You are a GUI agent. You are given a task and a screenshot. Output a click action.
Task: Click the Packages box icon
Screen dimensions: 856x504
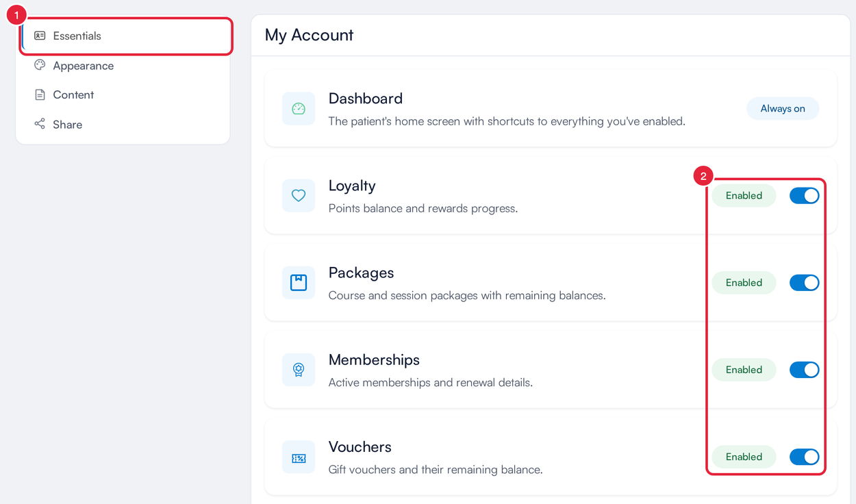(299, 282)
